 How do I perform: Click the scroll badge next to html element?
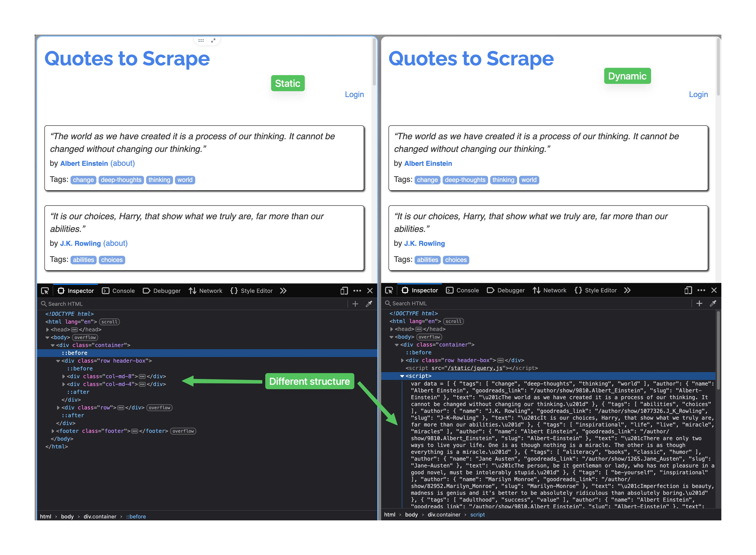point(110,321)
